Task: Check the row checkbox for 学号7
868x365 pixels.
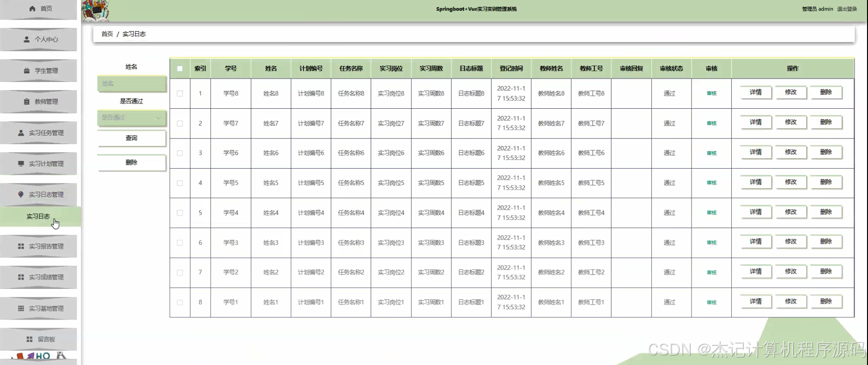Action: coord(180,123)
